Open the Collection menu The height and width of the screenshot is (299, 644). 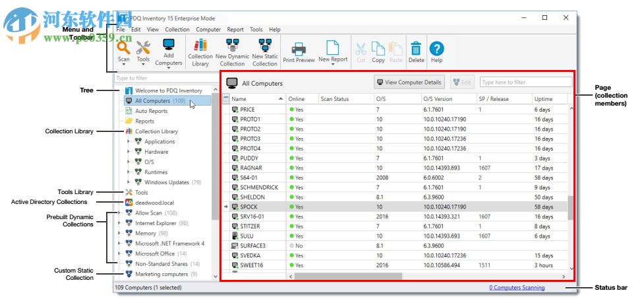(x=177, y=30)
